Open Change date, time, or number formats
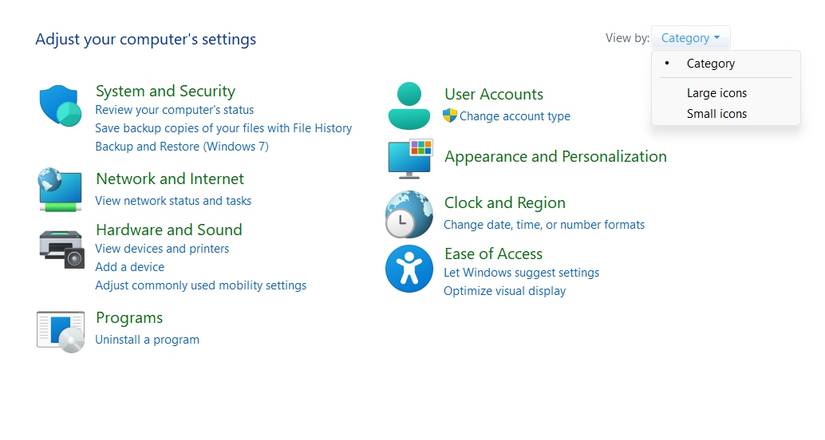The image size is (825, 440). point(544,225)
